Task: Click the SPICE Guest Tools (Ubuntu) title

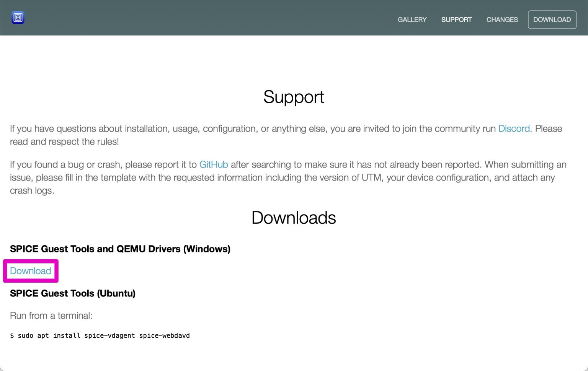Action: [73, 293]
